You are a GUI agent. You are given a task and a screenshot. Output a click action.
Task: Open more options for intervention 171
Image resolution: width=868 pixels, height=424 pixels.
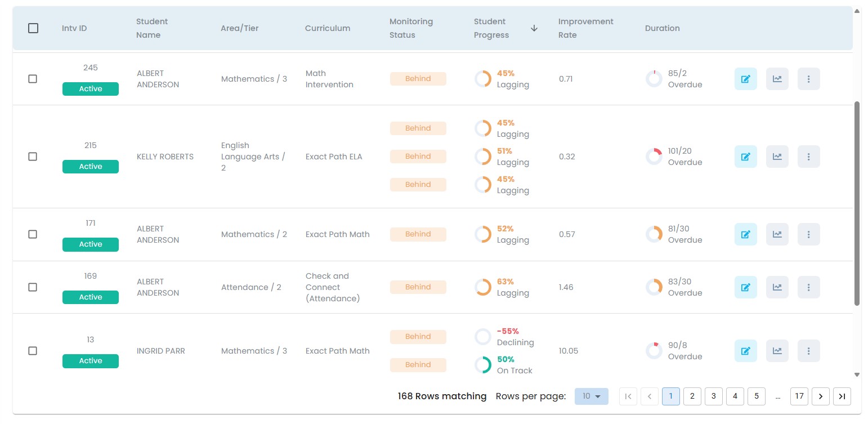pos(808,234)
